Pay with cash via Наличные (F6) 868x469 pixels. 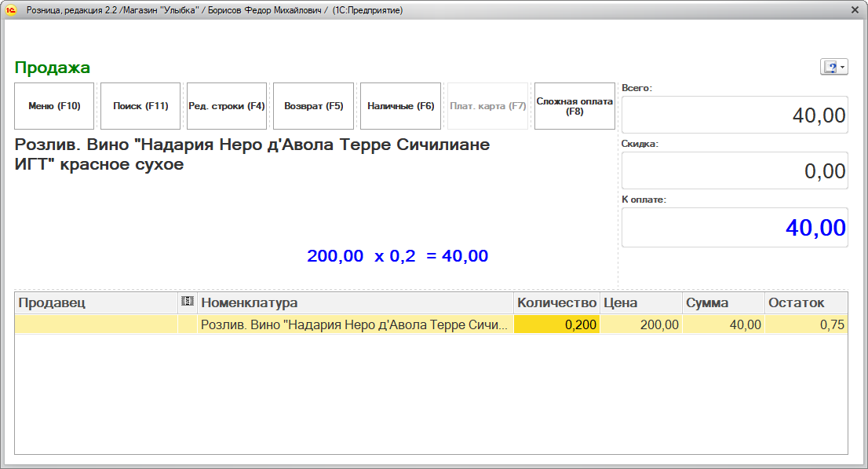[401, 106]
